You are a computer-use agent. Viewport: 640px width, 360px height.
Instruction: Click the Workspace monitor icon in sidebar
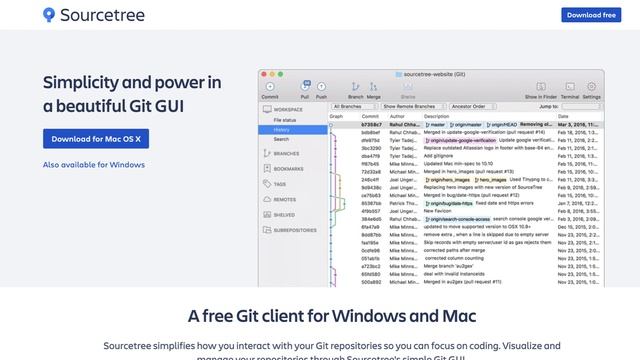(x=267, y=109)
